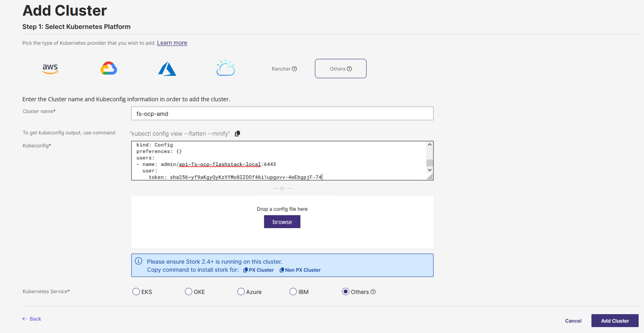This screenshot has width=644, height=333.
Task: Copy stork install command for PX Cluster
Action: pos(258,270)
